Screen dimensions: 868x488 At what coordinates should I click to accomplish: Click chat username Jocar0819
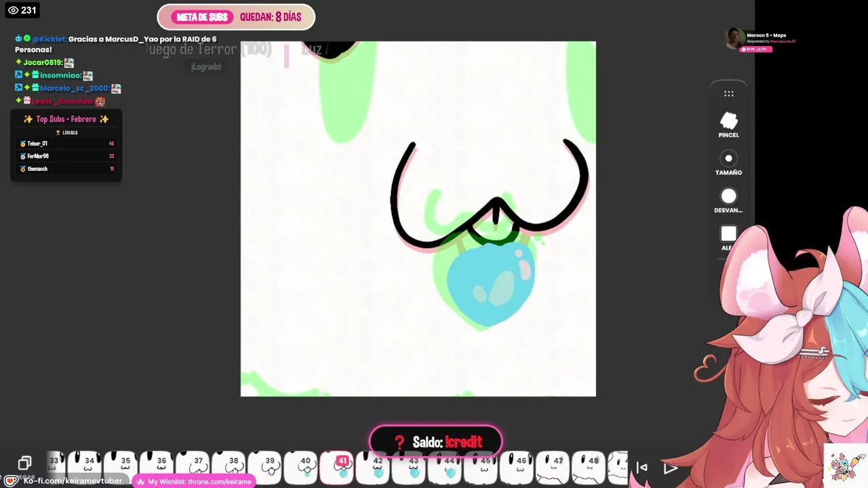[x=43, y=62]
